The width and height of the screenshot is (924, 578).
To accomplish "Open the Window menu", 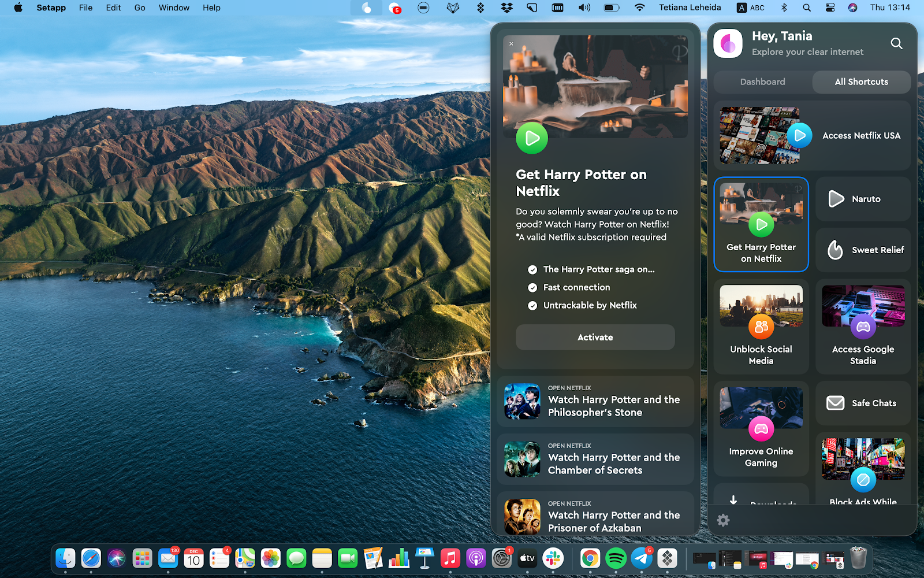I will click(x=174, y=8).
